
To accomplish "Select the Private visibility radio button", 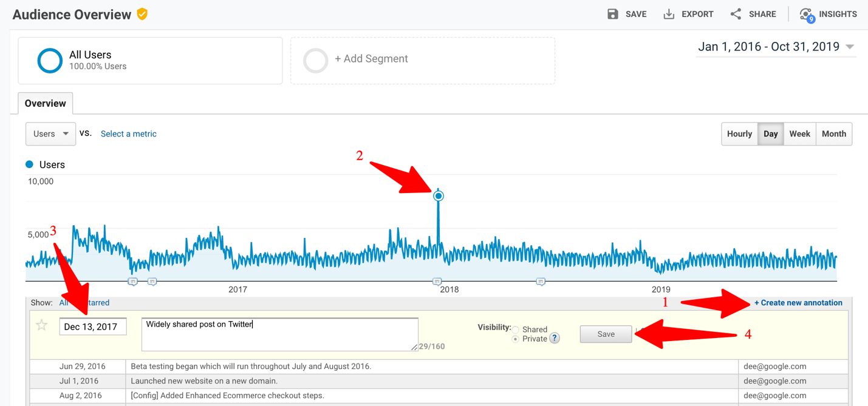I will pyautogui.click(x=515, y=339).
